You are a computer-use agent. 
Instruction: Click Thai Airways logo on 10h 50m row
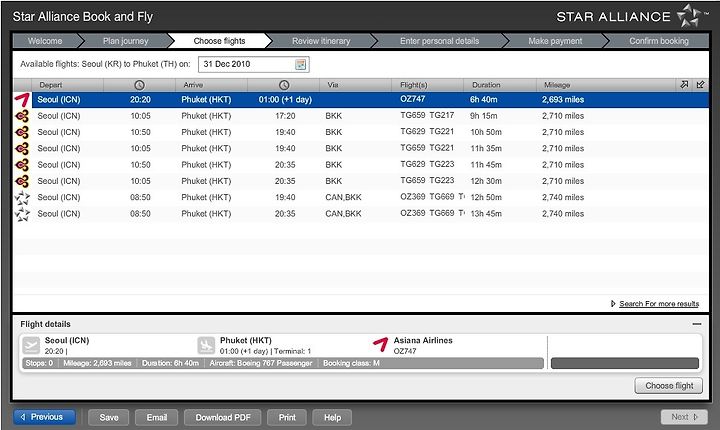pyautogui.click(x=22, y=132)
